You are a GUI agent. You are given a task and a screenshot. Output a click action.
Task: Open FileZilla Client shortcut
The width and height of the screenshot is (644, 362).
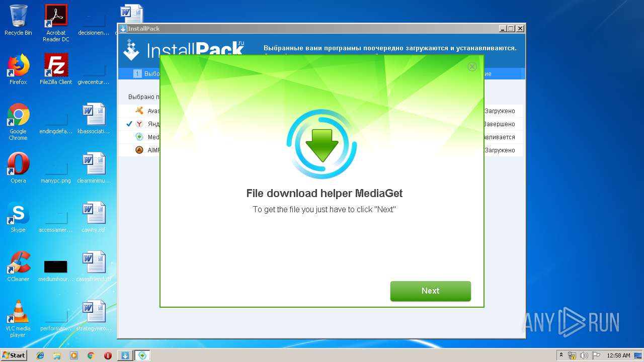[x=56, y=69]
